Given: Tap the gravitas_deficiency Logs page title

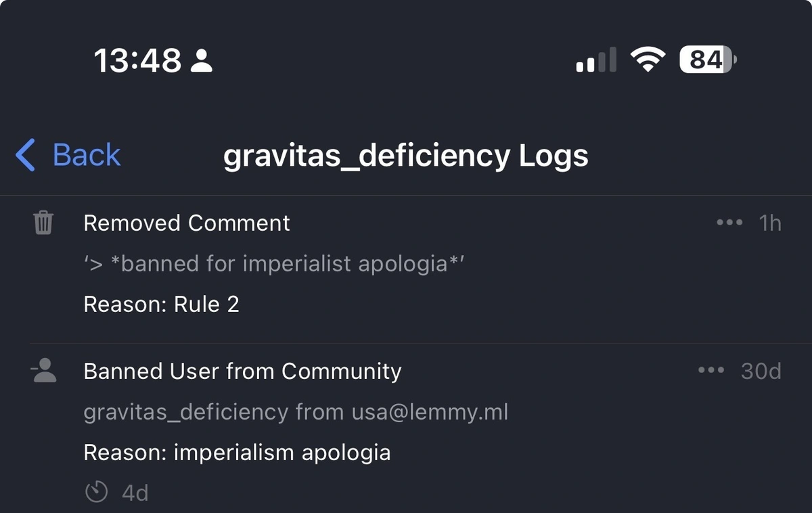Looking at the screenshot, I should pos(406,156).
